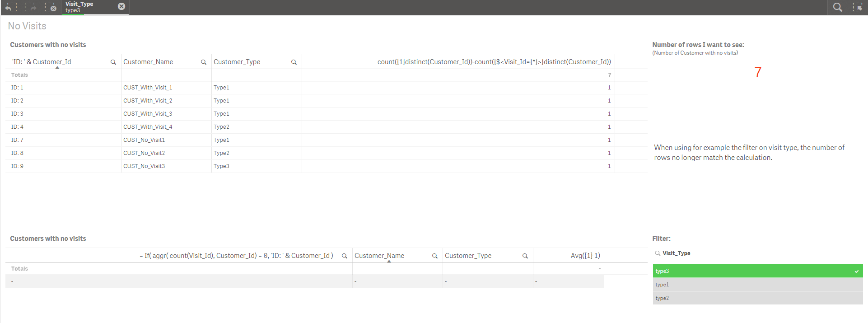This screenshot has height=323, width=868.
Task: Select the 'ID: 1' cell
Action: point(63,88)
